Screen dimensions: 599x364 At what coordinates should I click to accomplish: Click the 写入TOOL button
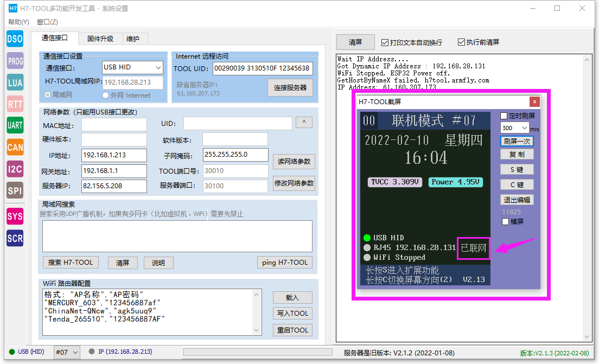(292, 313)
